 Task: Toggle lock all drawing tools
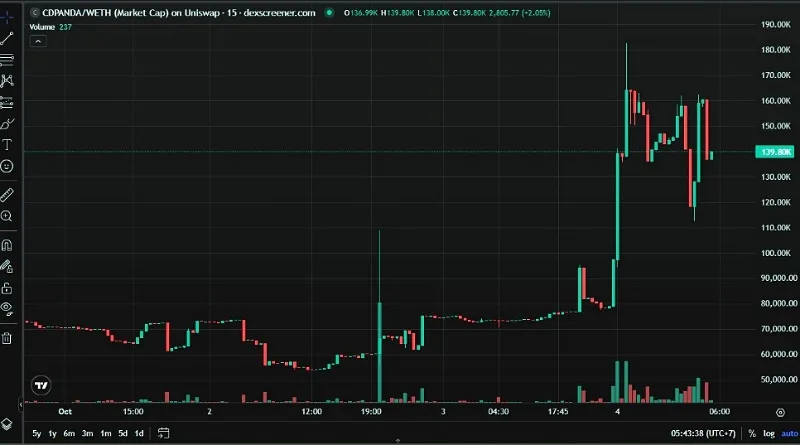tap(7, 287)
